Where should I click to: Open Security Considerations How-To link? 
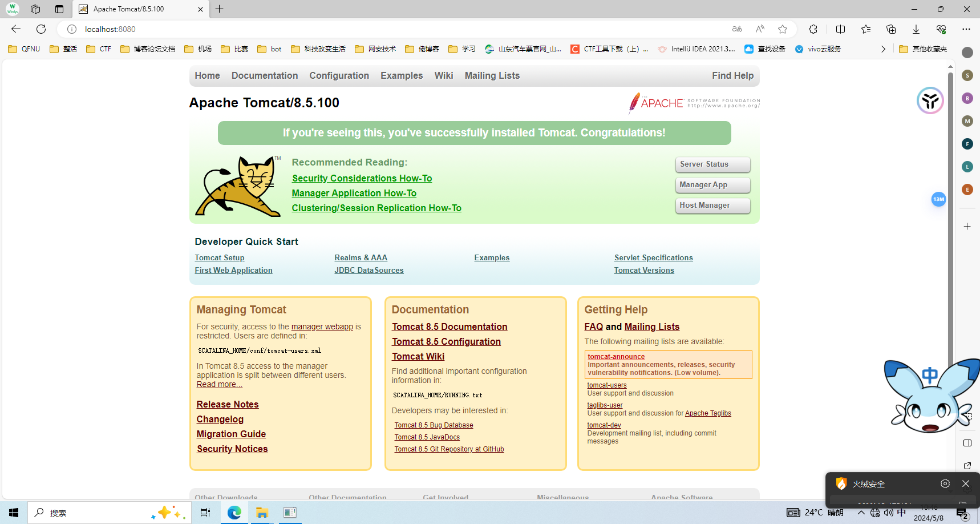362,178
